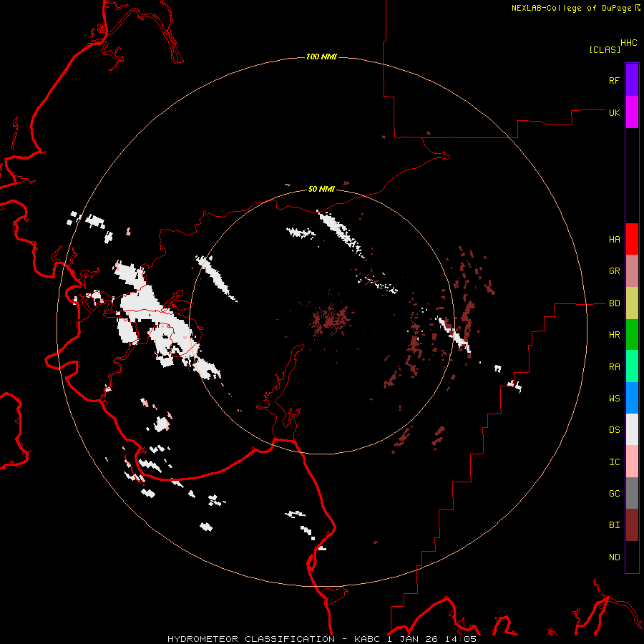Click the ND legend label

pos(614,557)
